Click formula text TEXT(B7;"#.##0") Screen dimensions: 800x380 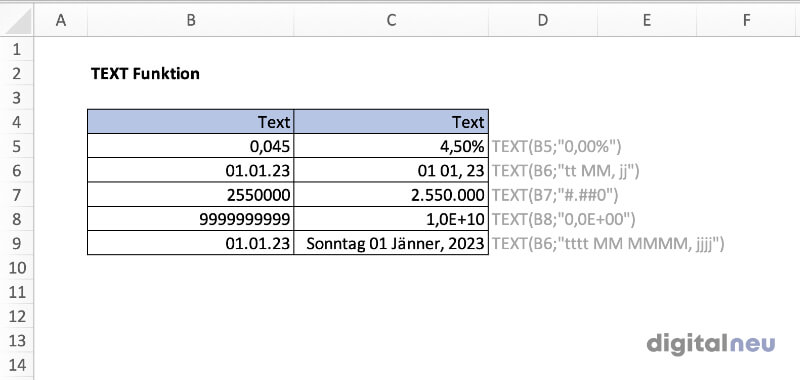pos(555,195)
